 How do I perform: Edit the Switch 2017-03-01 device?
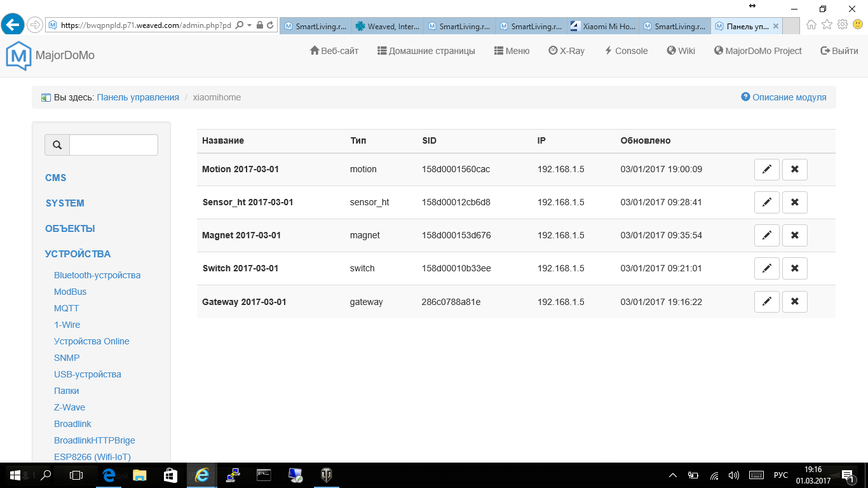click(x=767, y=269)
